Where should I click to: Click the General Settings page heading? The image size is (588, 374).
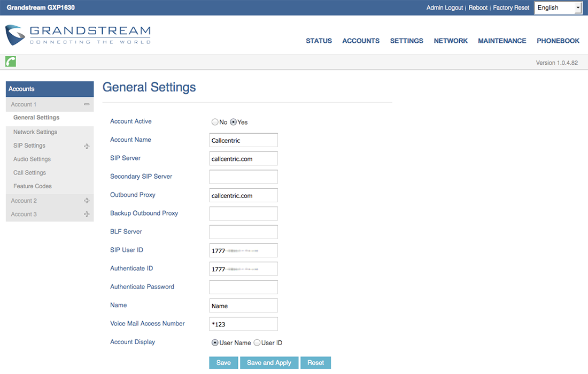(x=149, y=87)
